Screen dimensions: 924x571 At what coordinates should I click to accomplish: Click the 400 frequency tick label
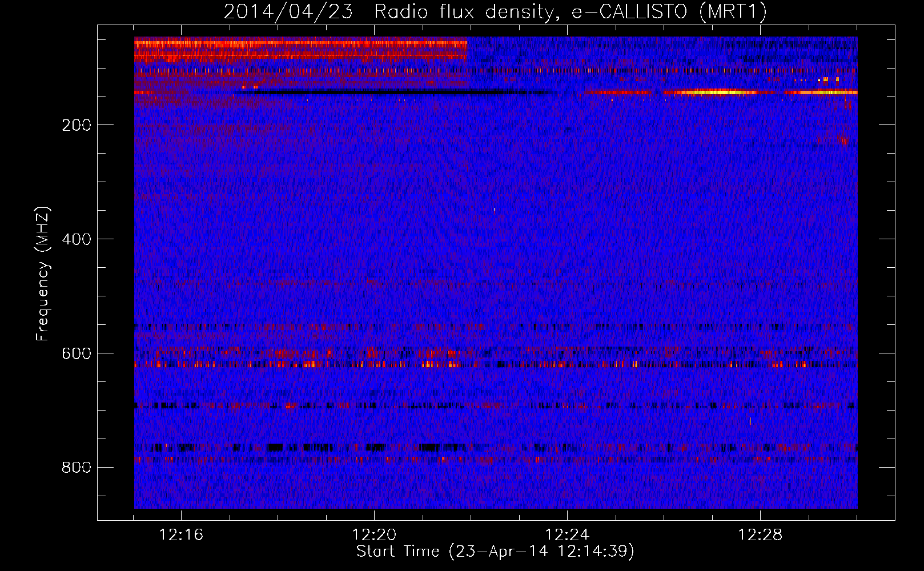click(x=77, y=239)
